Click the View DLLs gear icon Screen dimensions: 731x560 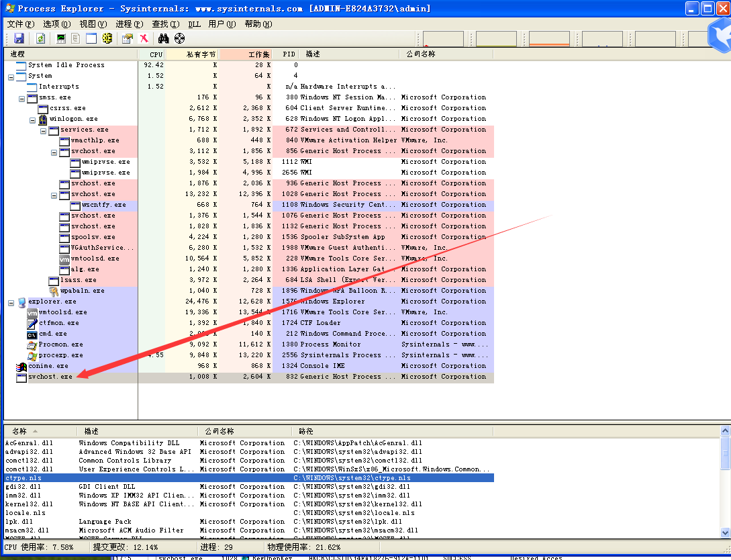107,39
